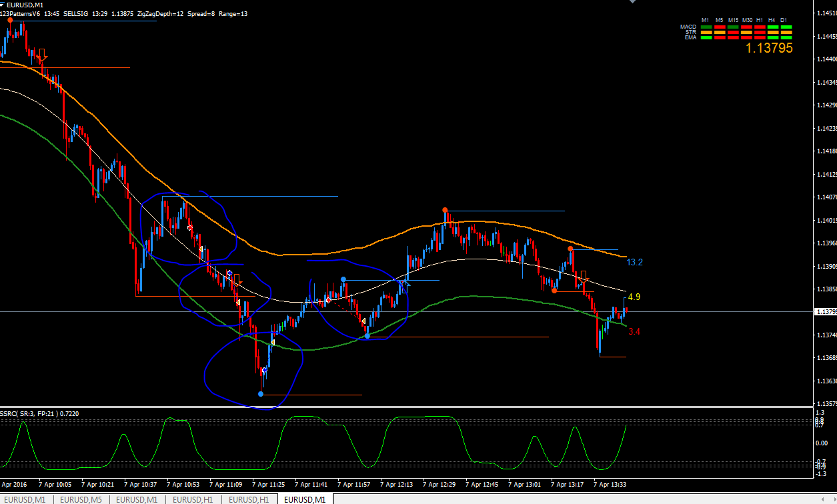Select the orange dot at the top-left swing high
This screenshot has height=504, width=837.
tap(10, 20)
